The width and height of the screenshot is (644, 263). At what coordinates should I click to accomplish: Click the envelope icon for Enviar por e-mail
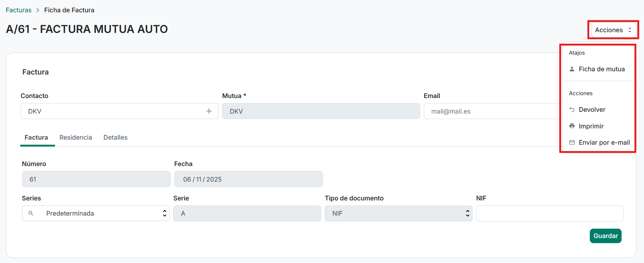pos(572,143)
